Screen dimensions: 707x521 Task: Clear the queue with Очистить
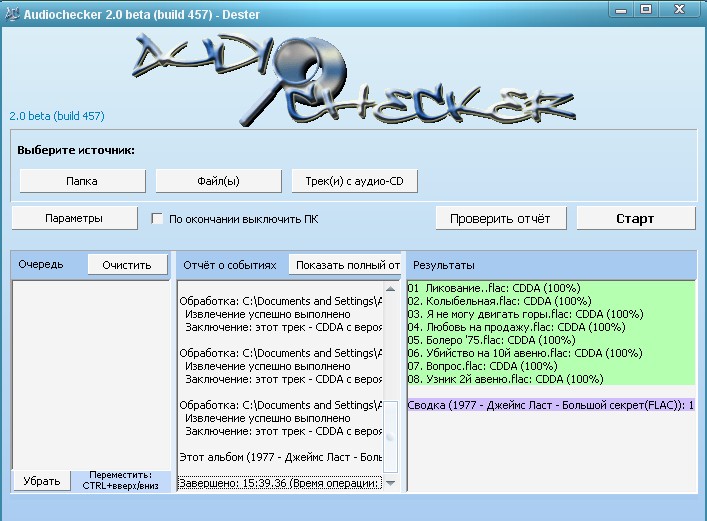[x=127, y=264]
